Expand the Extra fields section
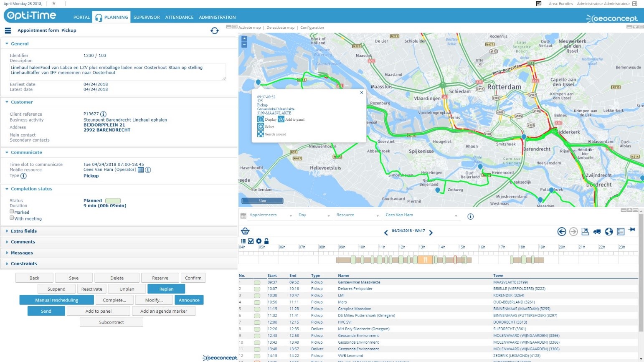 (24, 231)
